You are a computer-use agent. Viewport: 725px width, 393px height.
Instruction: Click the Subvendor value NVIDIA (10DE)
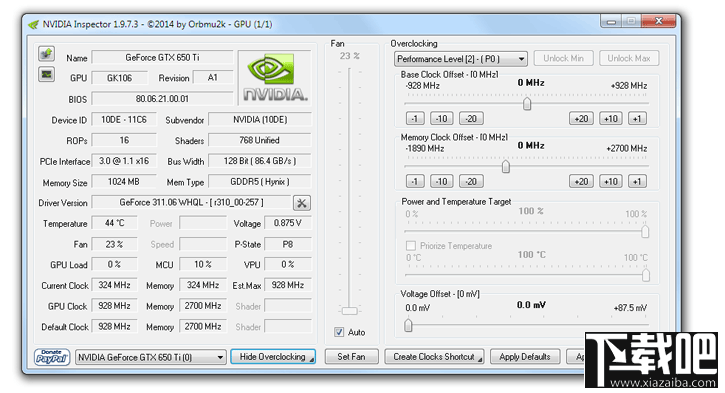coord(260,120)
